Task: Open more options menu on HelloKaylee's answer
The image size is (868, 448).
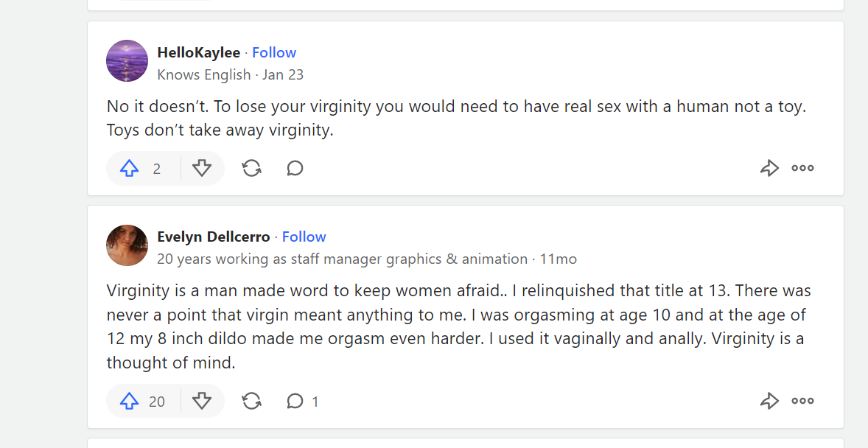Action: click(x=802, y=168)
